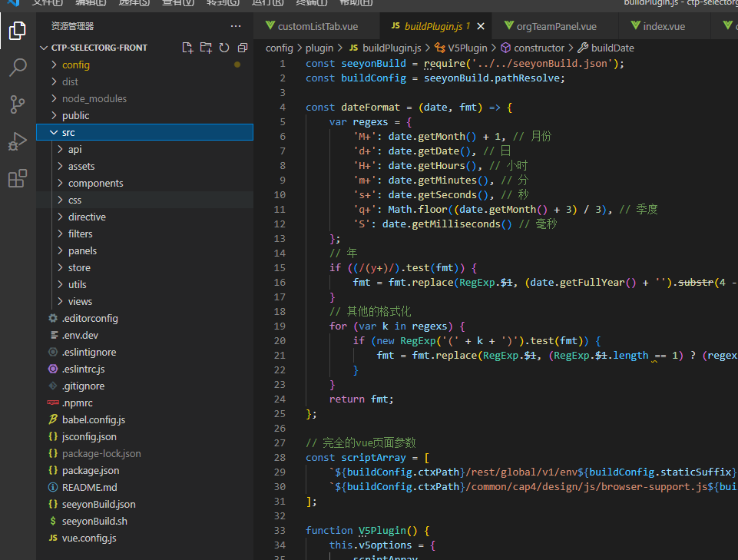Open the Extensions view
Image resolution: width=738 pixels, height=560 pixels.
click(17, 179)
